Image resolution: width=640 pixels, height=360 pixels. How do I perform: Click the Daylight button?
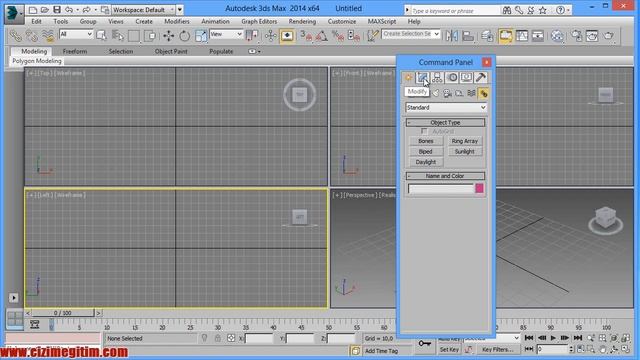coord(426,162)
